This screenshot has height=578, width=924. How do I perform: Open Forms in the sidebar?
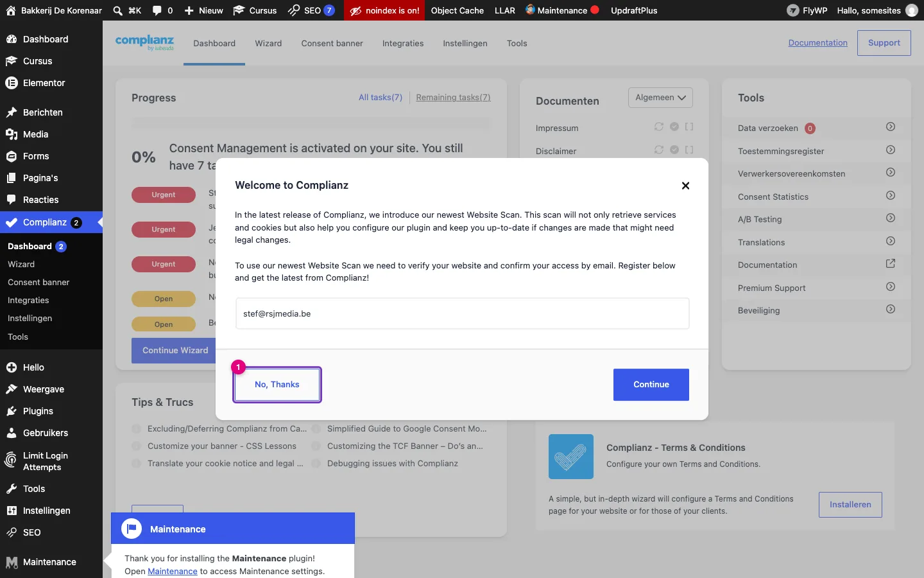pos(51,156)
